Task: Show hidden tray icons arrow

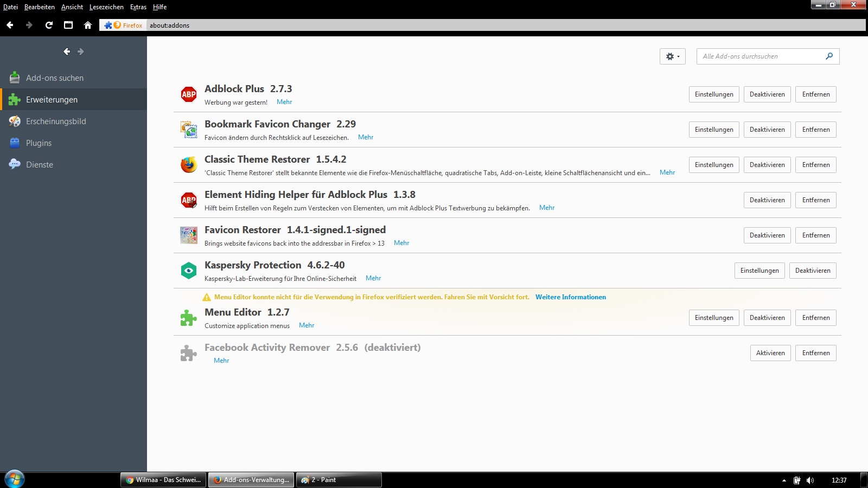Action: [784, 480]
